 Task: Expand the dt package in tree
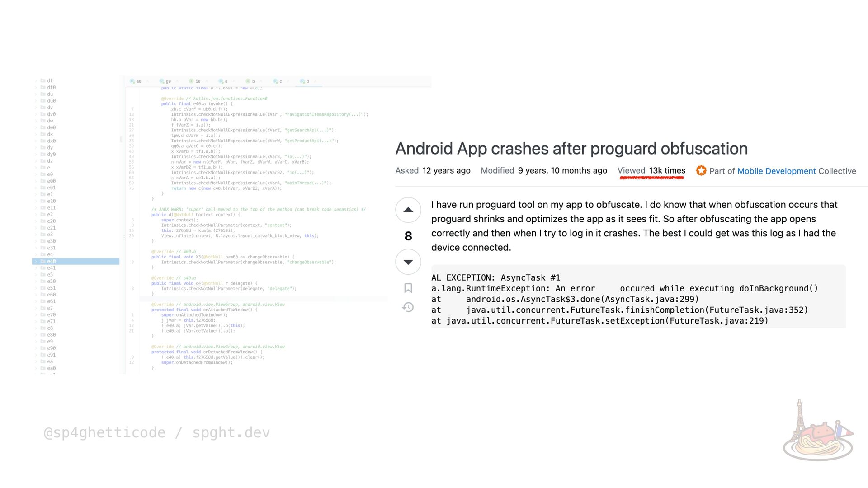pyautogui.click(x=36, y=81)
